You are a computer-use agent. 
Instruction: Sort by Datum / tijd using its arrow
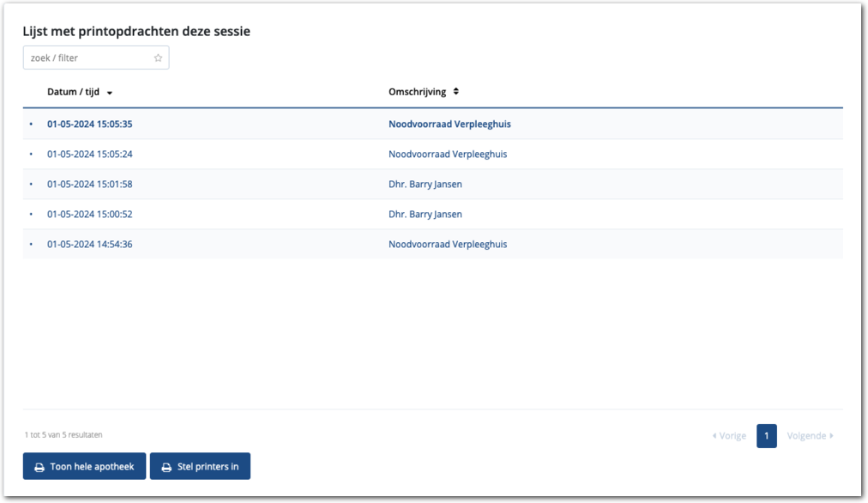(x=110, y=93)
